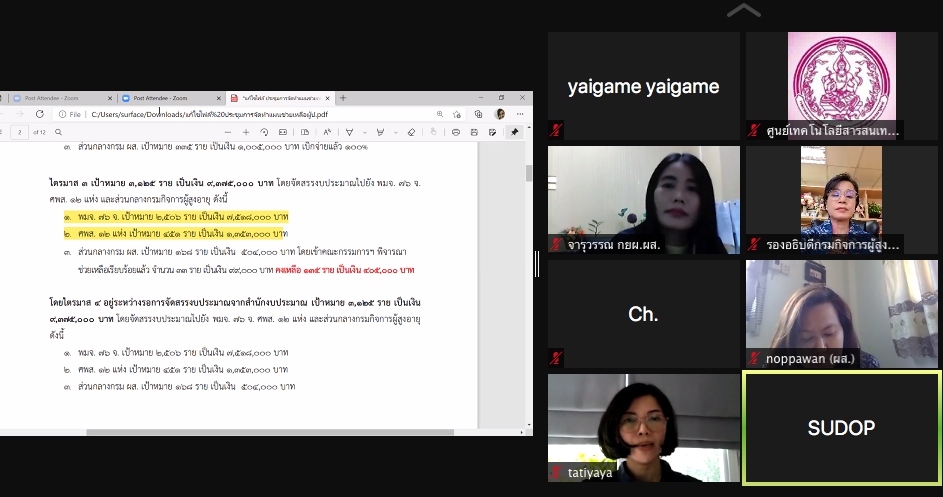Open the browser profile avatar
The height and width of the screenshot is (497, 943).
point(500,114)
